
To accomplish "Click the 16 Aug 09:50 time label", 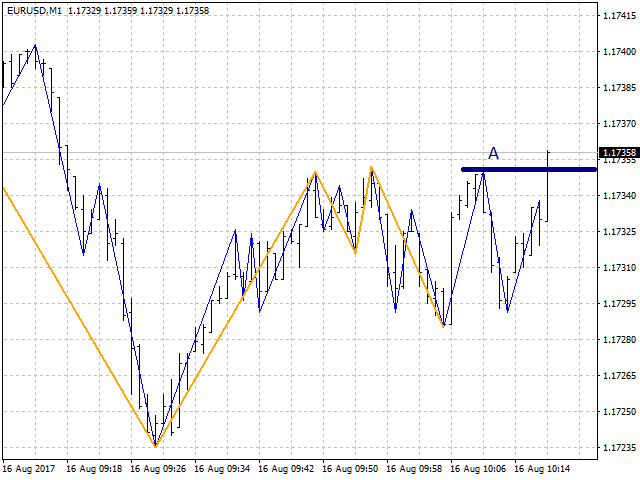I will [349, 469].
